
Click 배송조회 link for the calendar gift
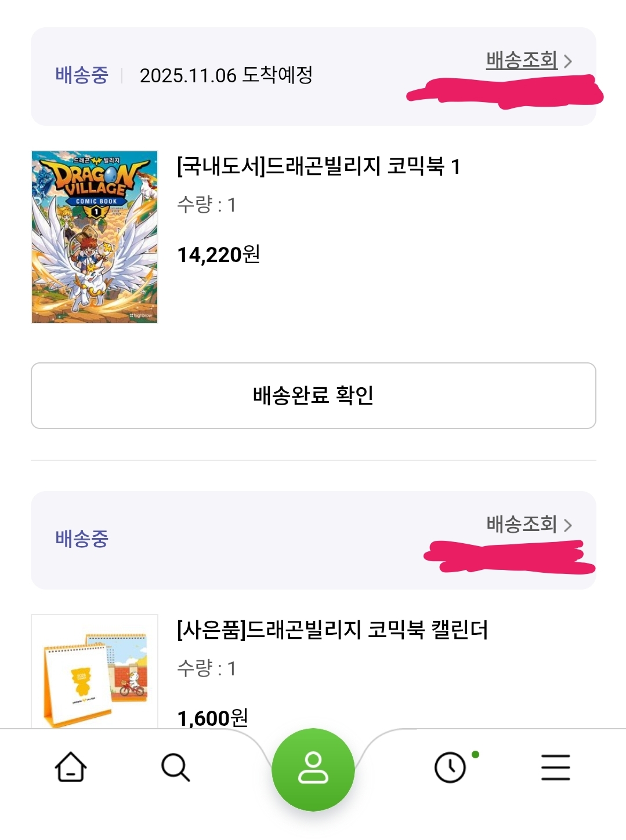pos(522,524)
